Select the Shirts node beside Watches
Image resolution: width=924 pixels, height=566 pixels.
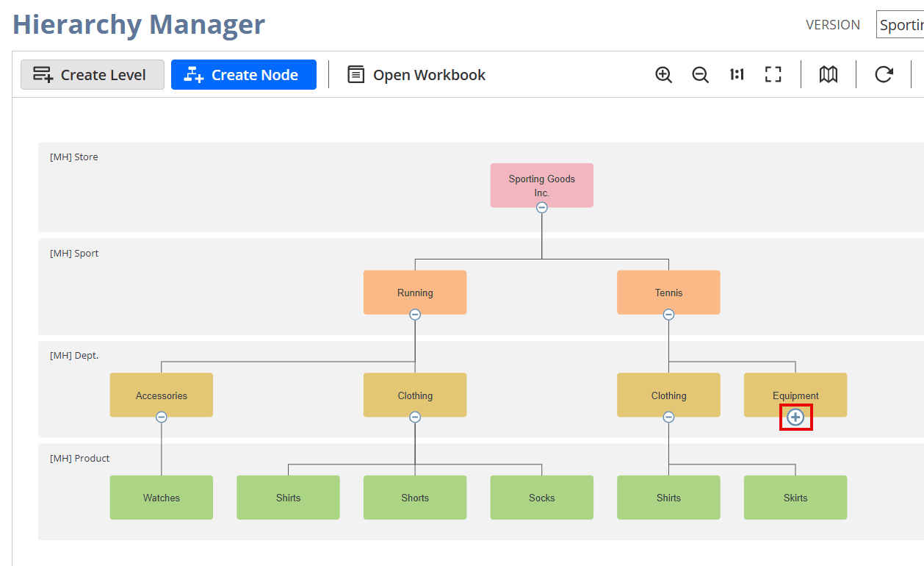tap(288, 498)
